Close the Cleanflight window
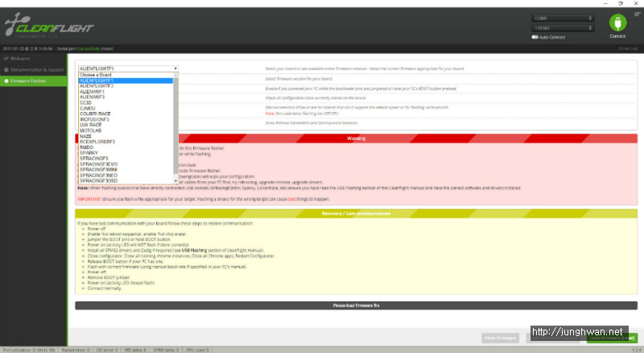This screenshot has width=644, height=353. 636,3
